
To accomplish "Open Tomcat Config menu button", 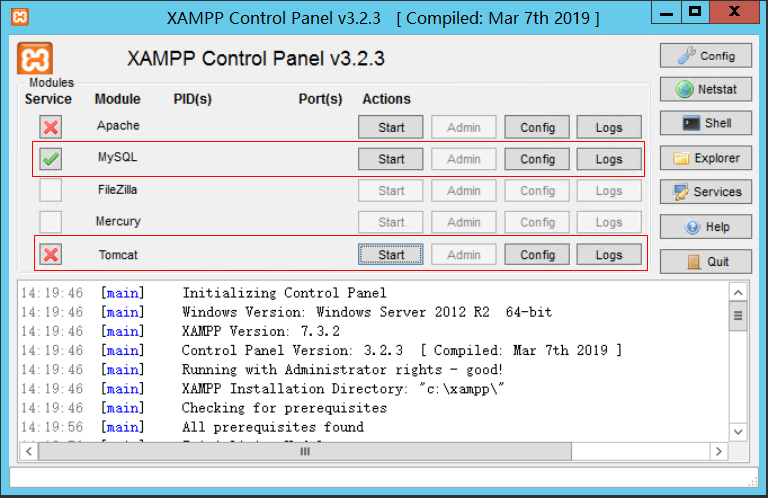I will point(537,255).
